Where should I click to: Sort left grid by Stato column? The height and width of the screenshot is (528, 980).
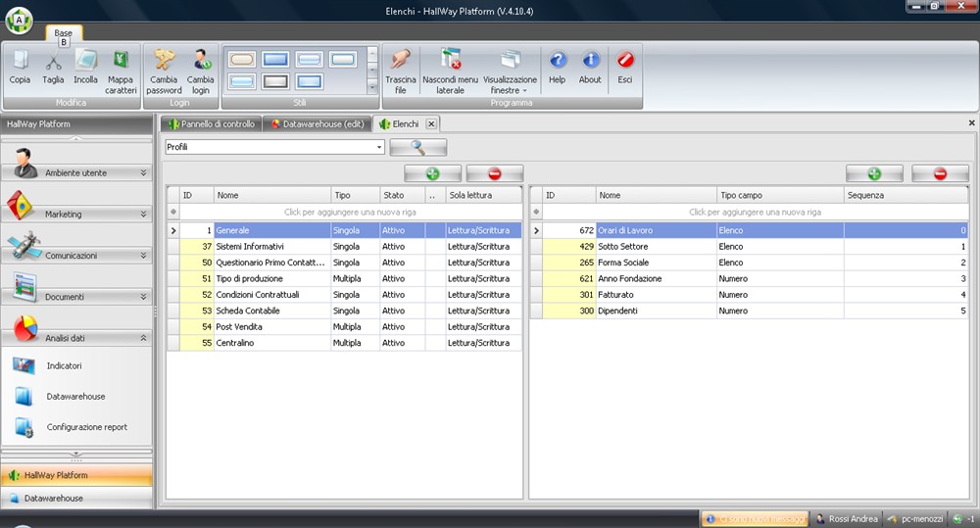point(402,195)
